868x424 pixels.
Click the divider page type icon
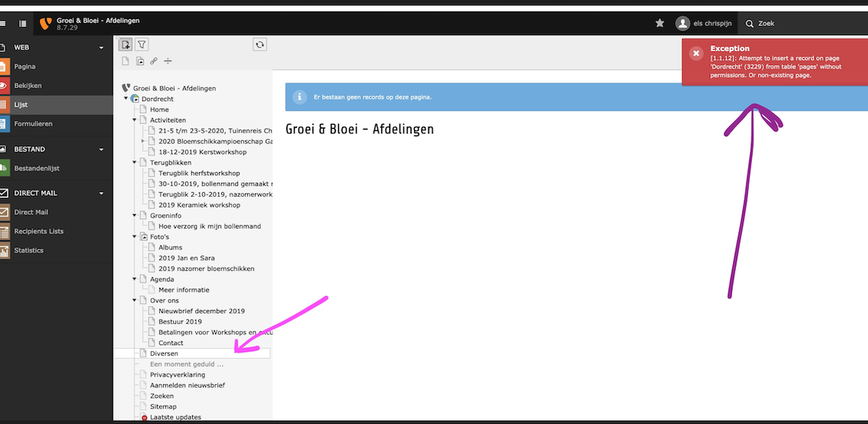(168, 61)
